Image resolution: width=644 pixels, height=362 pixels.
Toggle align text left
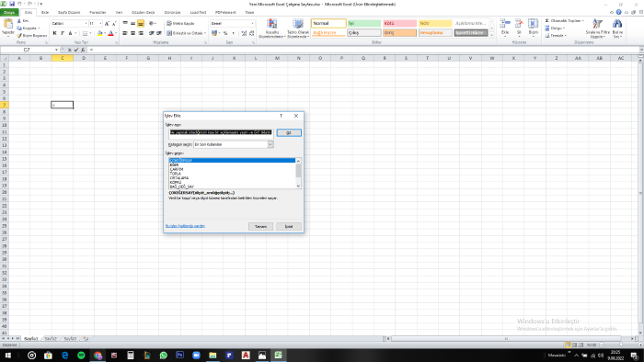pos(125,33)
